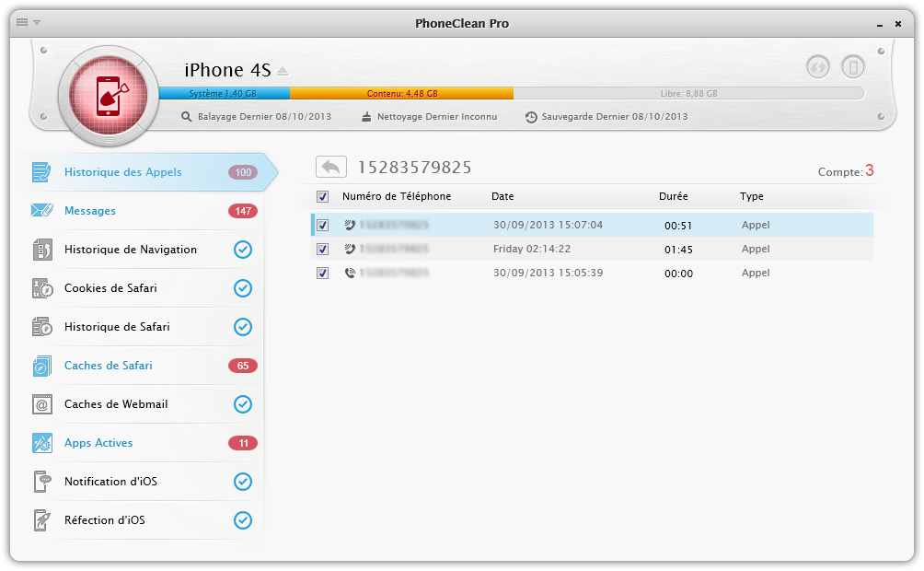
Task: Uncheck the call dated Friday 02:14:22
Action: click(322, 249)
